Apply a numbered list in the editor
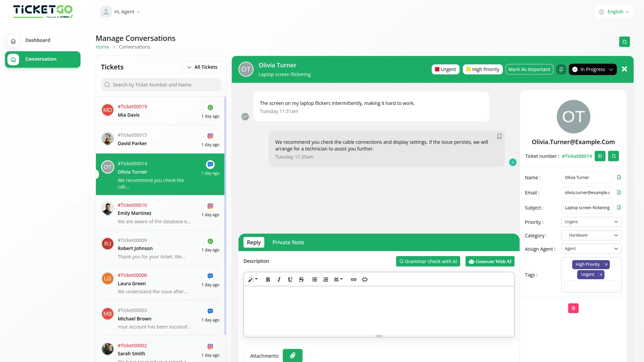This screenshot has height=362, width=644. 325,279
